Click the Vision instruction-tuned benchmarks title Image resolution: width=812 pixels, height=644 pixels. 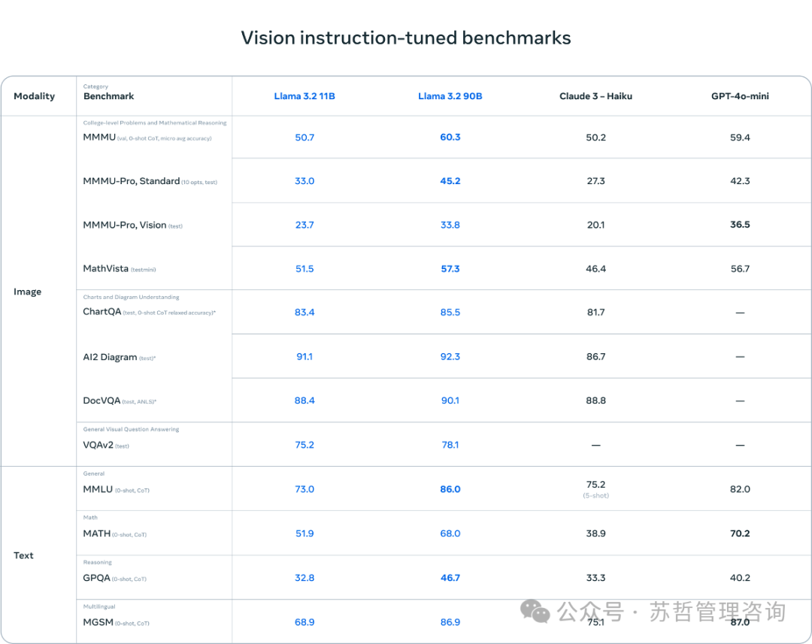406,38
